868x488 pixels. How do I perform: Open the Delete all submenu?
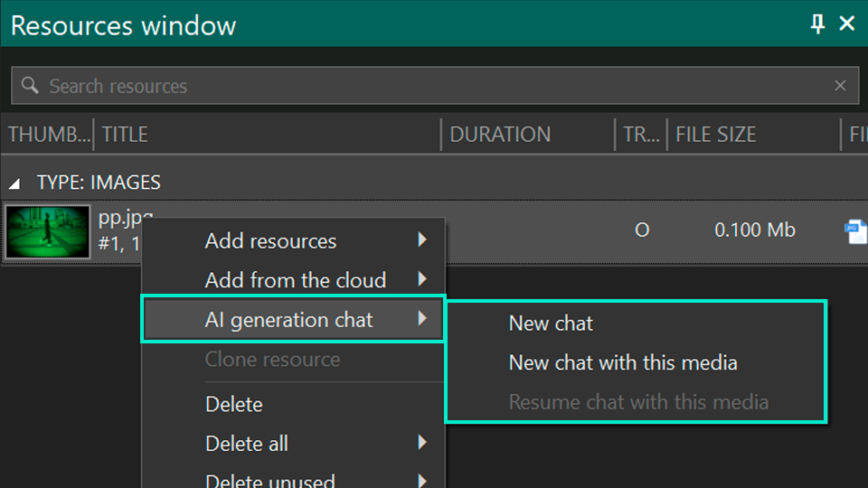tap(293, 443)
